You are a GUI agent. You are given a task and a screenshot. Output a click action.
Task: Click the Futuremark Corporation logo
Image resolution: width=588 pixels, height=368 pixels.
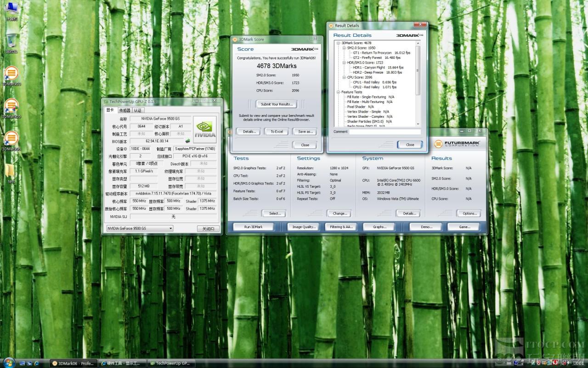click(458, 144)
